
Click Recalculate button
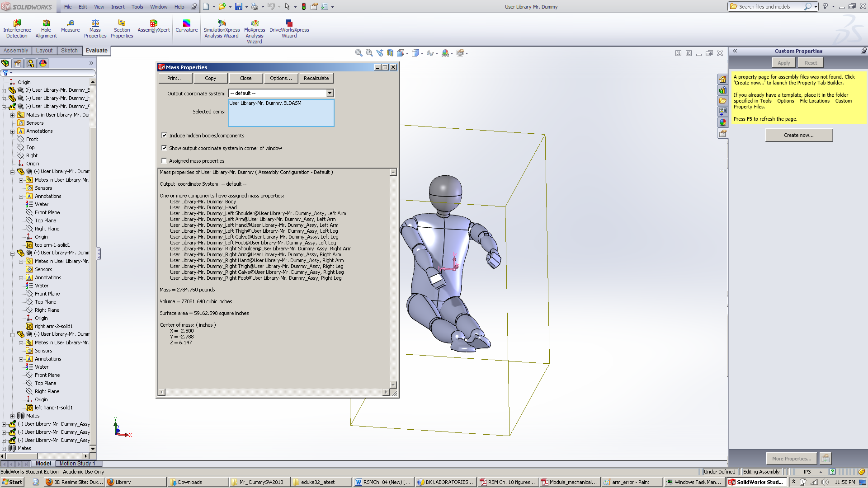coord(316,78)
